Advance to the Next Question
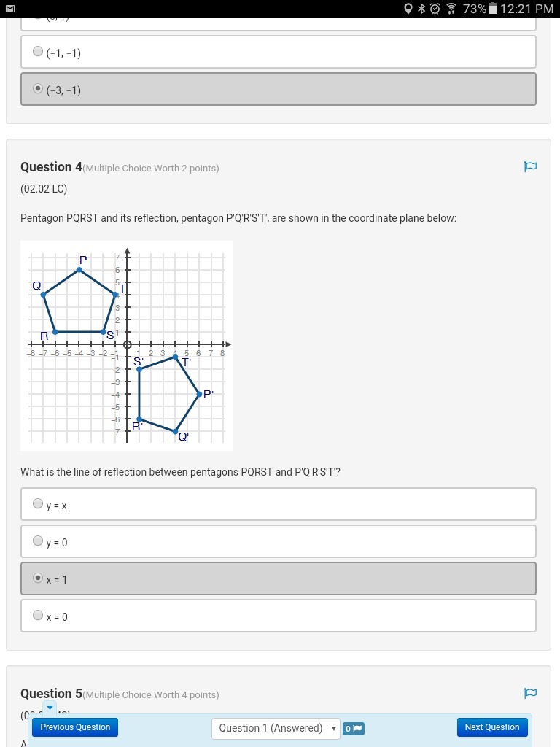 click(491, 727)
